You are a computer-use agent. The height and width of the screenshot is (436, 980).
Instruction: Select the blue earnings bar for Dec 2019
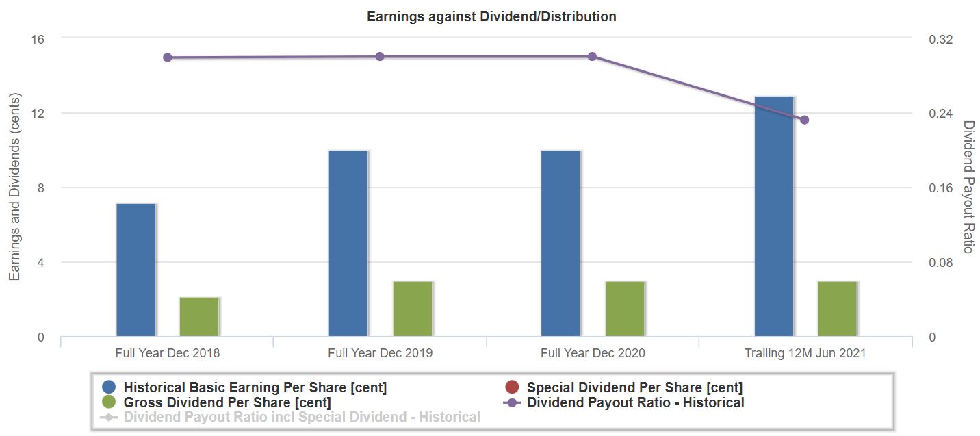(348, 243)
